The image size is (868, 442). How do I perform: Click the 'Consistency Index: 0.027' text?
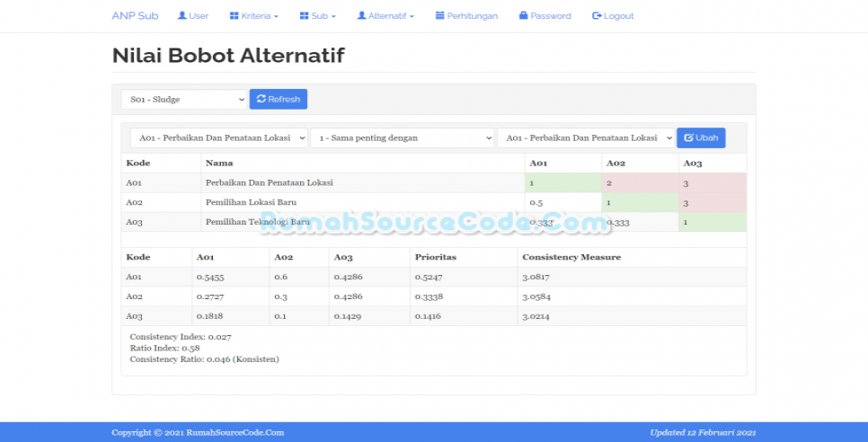click(181, 336)
